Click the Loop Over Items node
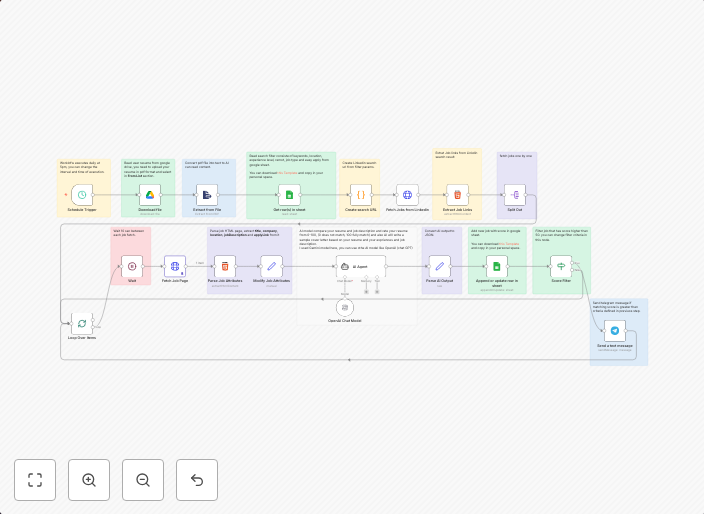The height and width of the screenshot is (514, 704). click(x=82, y=323)
